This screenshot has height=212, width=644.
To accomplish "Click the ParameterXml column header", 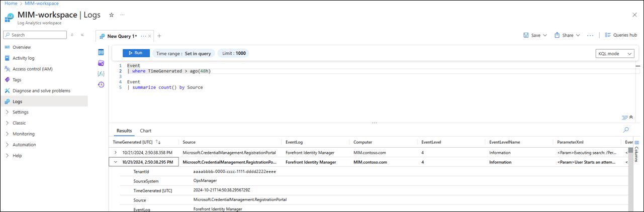I will click(570, 143).
